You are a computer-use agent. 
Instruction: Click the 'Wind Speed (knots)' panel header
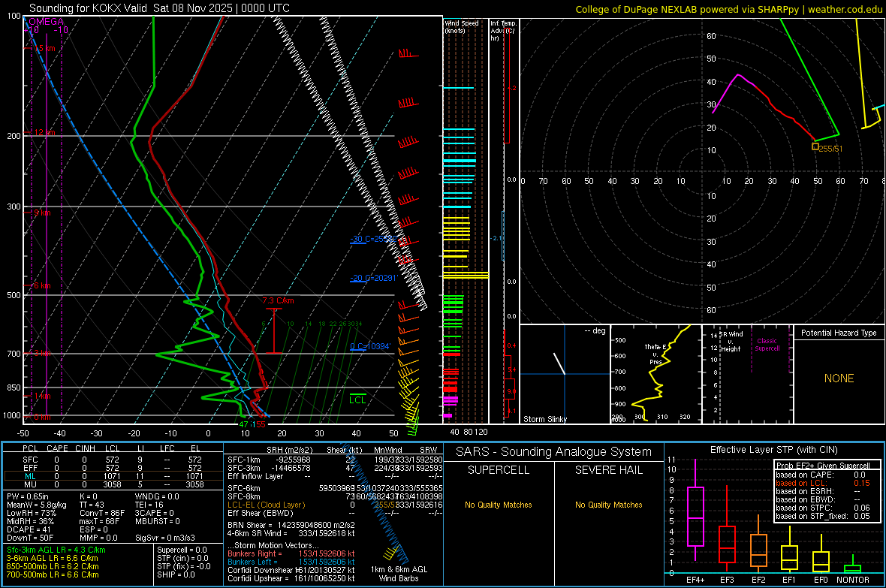[x=461, y=26]
